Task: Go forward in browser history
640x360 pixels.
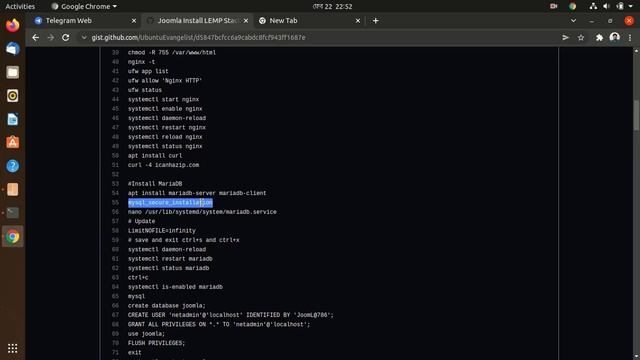Action: (x=51, y=38)
